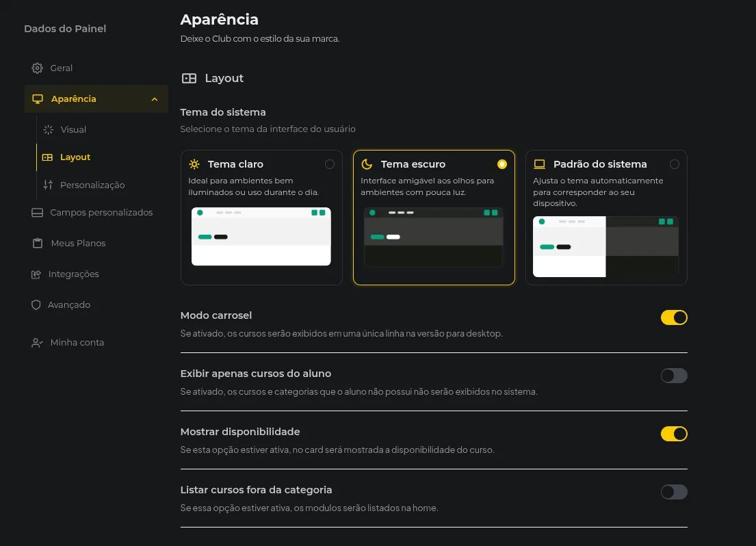Click the moon icon on Tema escuro card

coord(367,164)
